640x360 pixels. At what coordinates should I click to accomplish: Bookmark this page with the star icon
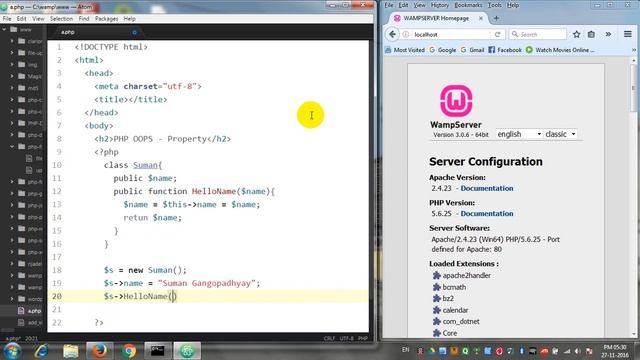point(576,34)
